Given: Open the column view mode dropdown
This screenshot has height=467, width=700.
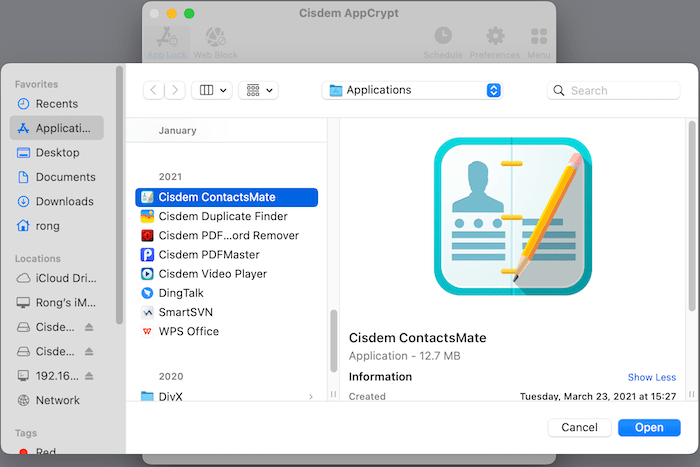Looking at the screenshot, I should (211, 90).
